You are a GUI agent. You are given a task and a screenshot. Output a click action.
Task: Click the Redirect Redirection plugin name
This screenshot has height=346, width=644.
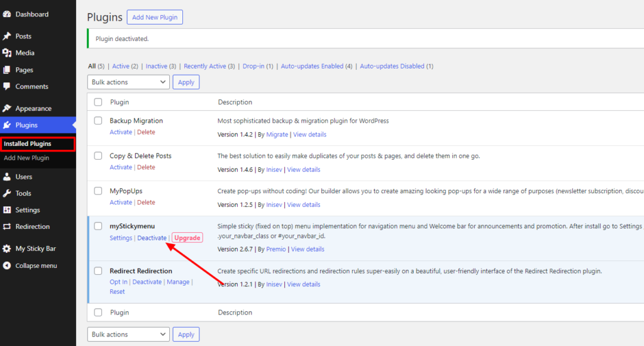point(141,271)
